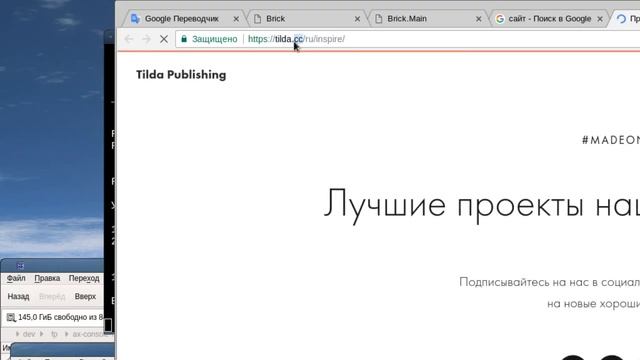Switch to the сайт - Поиск в Google tab

(549, 19)
